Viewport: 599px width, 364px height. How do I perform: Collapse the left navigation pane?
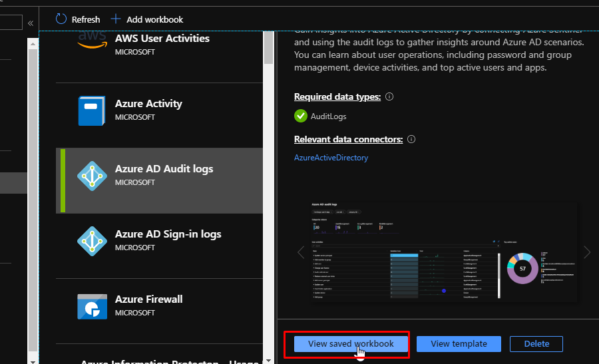click(x=31, y=23)
